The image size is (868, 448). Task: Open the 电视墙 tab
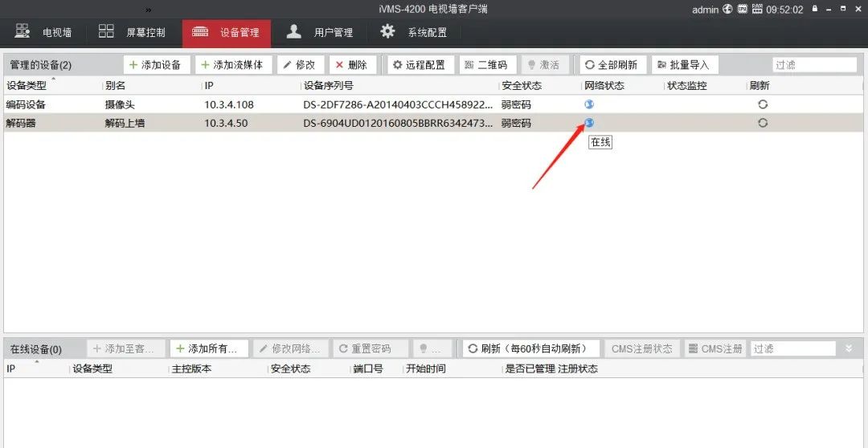tap(43, 32)
